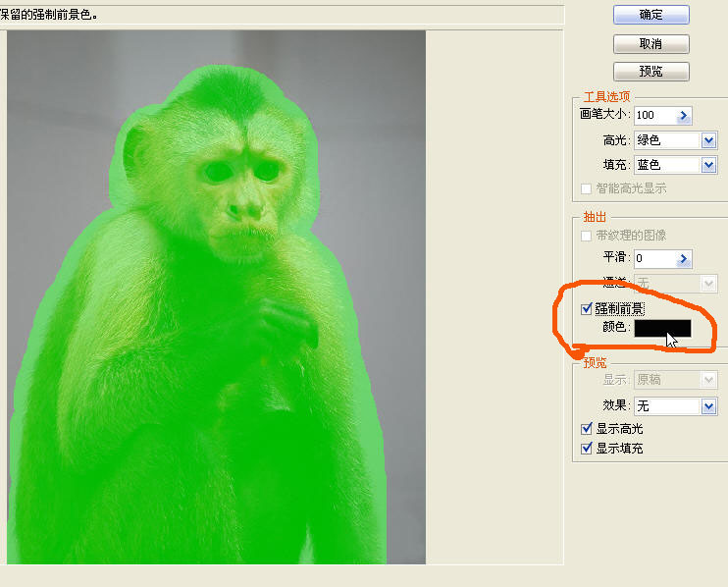Toggle the 显示填充 checkbox
Viewport: 728px width, 587px height.
point(587,448)
